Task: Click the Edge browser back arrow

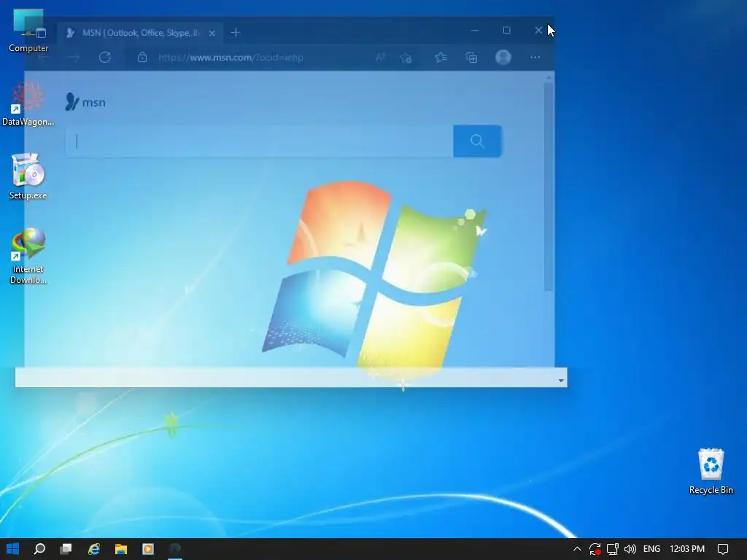Action: (x=43, y=58)
